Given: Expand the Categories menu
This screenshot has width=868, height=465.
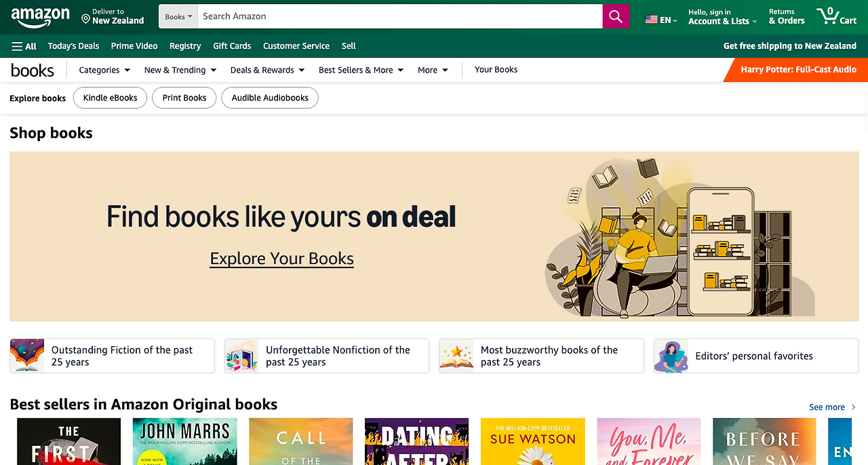Looking at the screenshot, I should [x=104, y=70].
